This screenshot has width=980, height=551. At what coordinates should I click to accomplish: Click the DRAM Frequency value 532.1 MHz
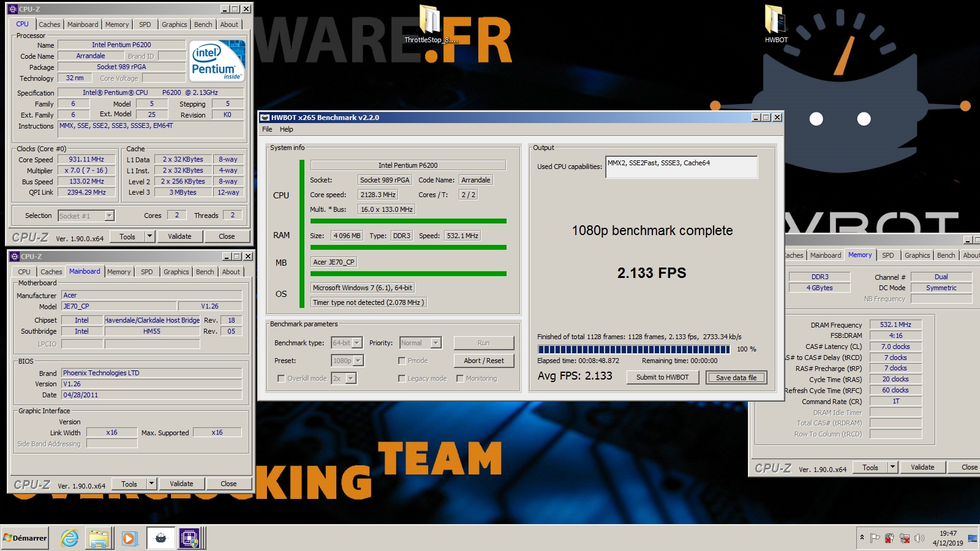coord(895,324)
